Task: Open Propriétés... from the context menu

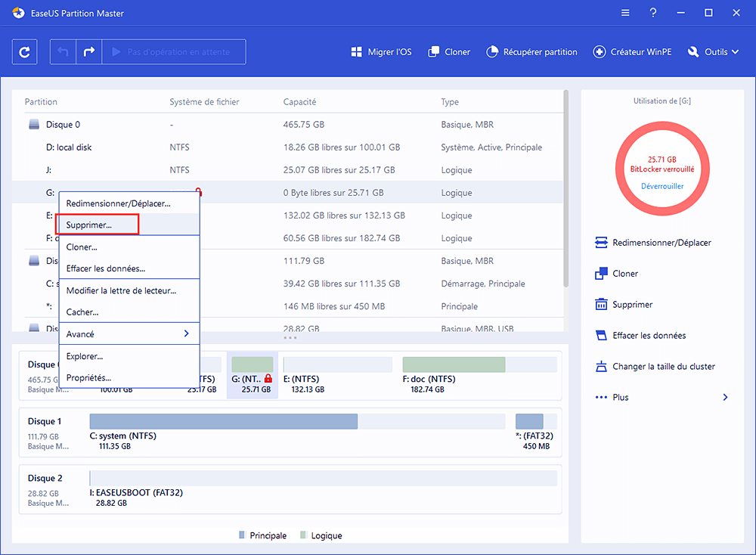Action: (x=129, y=377)
